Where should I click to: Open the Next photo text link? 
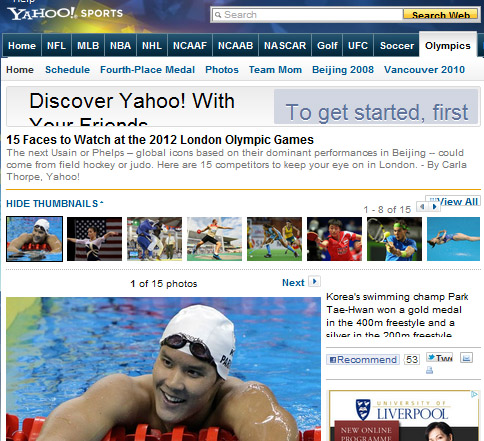(293, 283)
